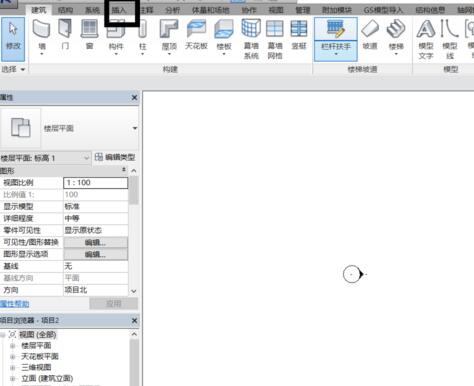Open the 插入 (Insert) ribbon tab
The image size is (474, 386).
click(x=119, y=10)
